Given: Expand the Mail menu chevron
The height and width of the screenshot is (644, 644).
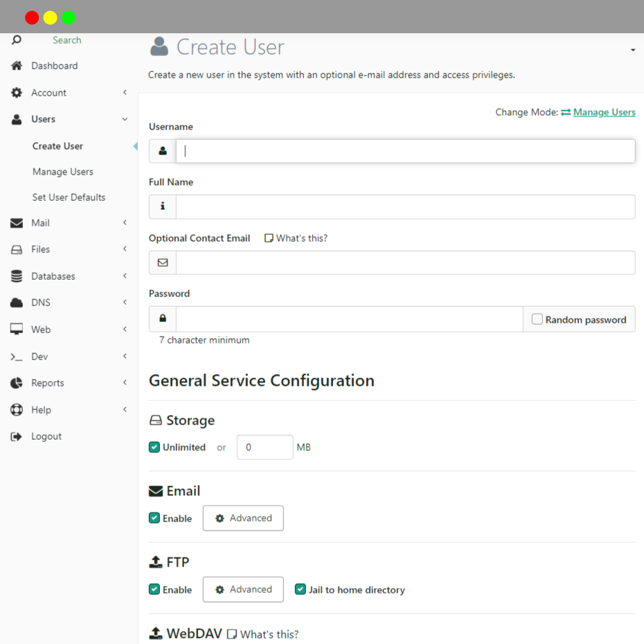Looking at the screenshot, I should coord(125,222).
